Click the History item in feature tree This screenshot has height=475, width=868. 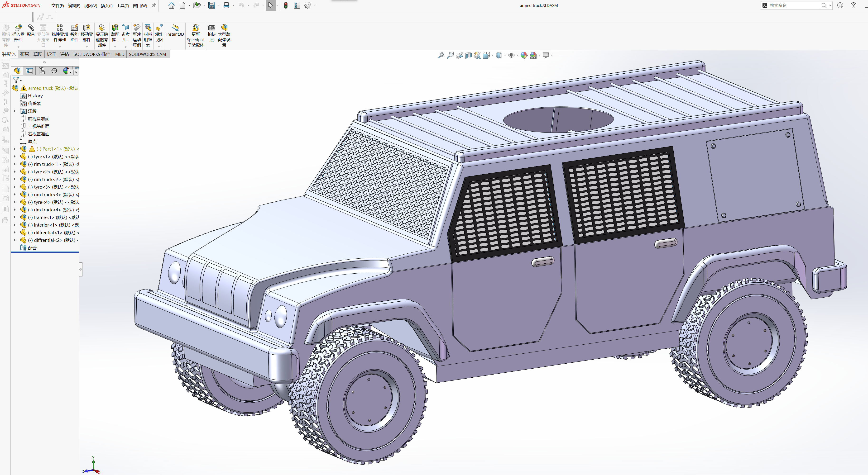pos(35,96)
